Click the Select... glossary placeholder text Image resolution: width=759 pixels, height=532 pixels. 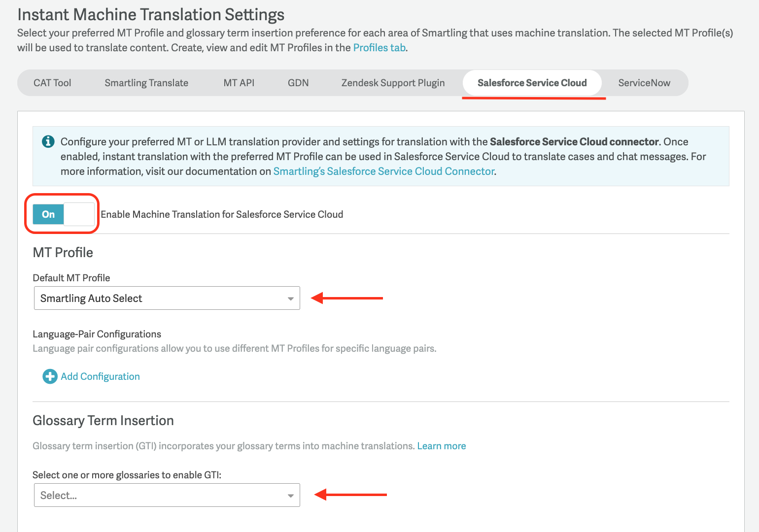(59, 496)
